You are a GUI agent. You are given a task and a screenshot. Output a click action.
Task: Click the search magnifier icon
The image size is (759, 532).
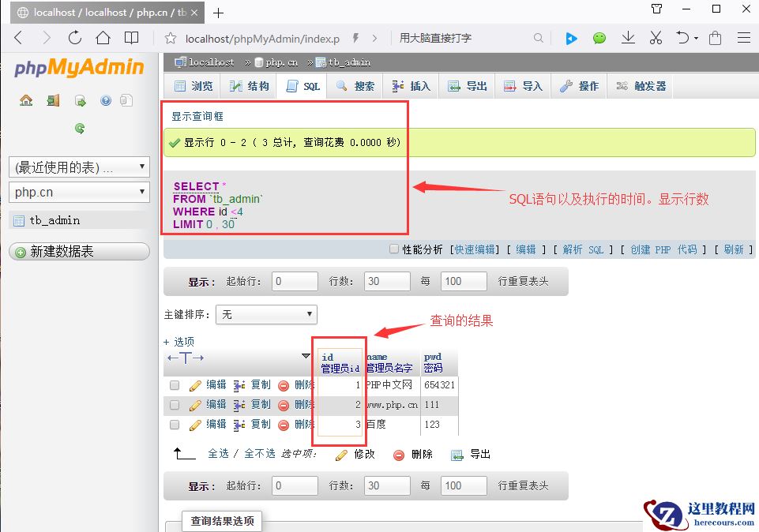[x=539, y=38]
